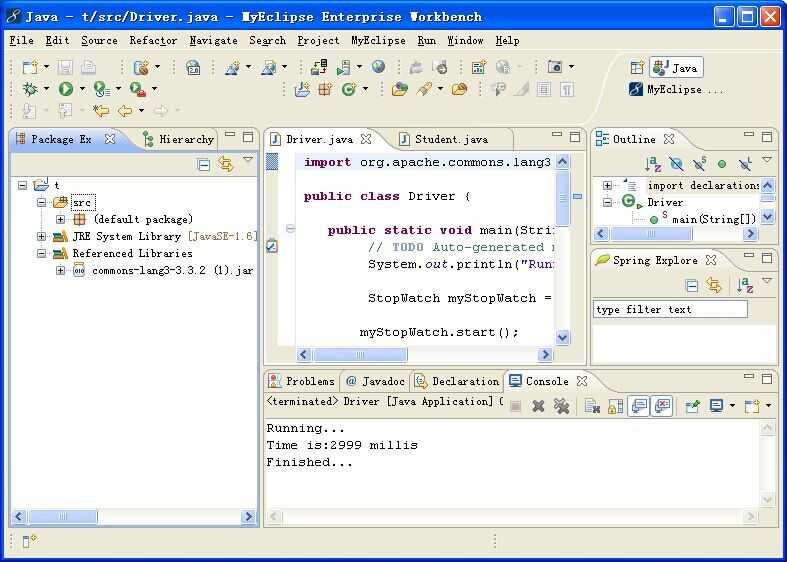The width and height of the screenshot is (787, 562).
Task: Expand import declarations in Outline
Action: 607,186
